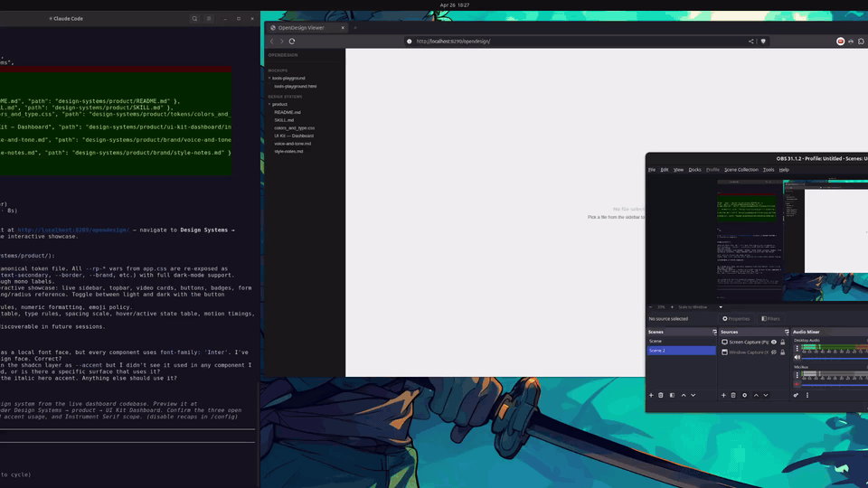The height and width of the screenshot is (488, 868).
Task: Adjust Desktop Audio volume slider
Action: (x=835, y=358)
